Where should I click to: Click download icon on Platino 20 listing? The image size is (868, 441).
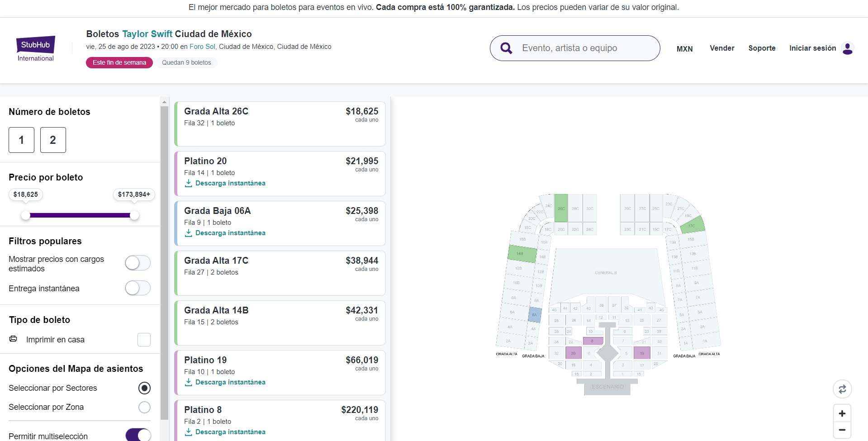click(189, 183)
